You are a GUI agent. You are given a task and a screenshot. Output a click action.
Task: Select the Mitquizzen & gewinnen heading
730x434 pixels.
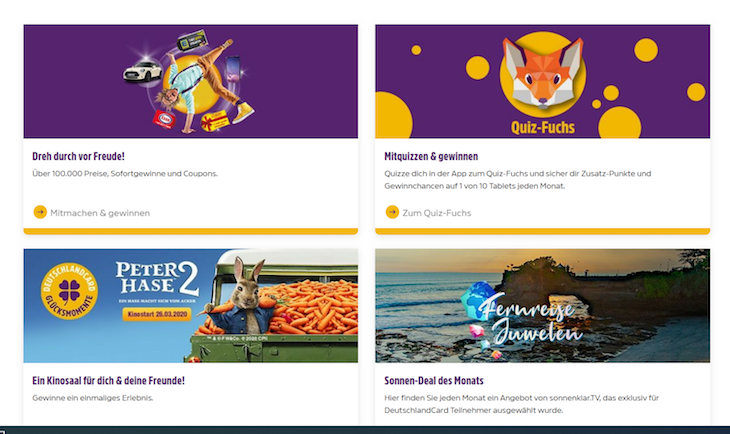click(431, 156)
